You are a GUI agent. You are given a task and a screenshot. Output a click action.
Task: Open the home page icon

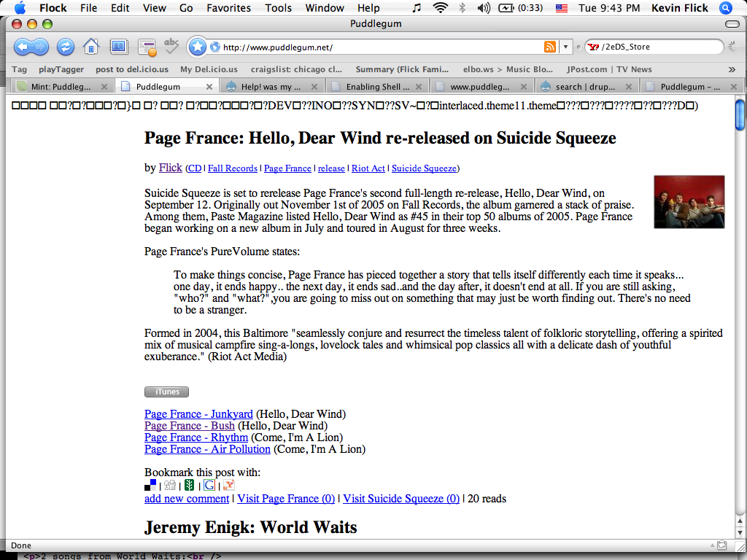point(90,45)
